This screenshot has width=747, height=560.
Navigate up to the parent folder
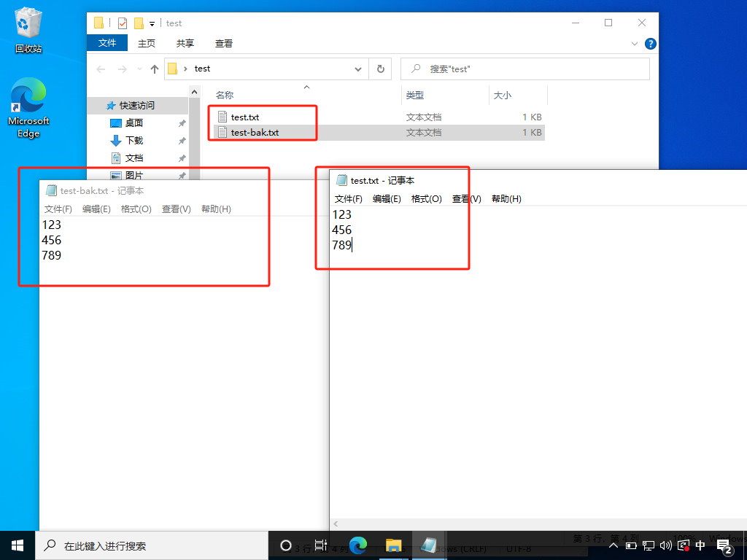tap(155, 68)
